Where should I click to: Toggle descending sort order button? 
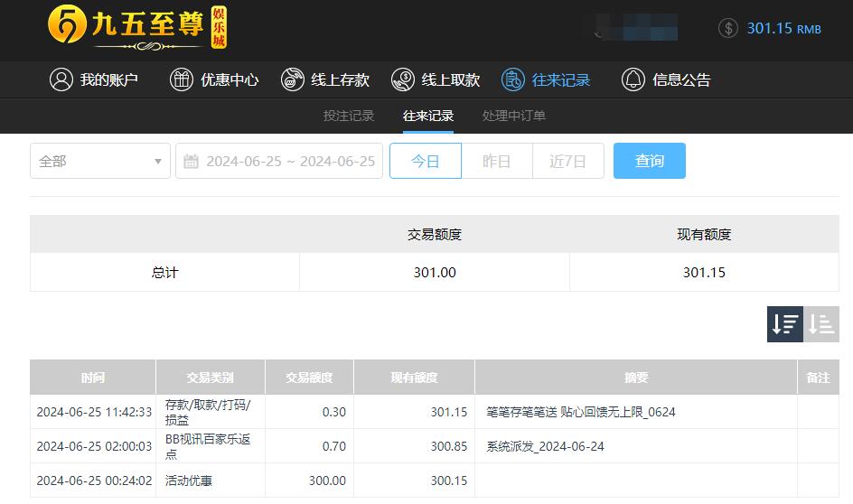[x=785, y=324]
